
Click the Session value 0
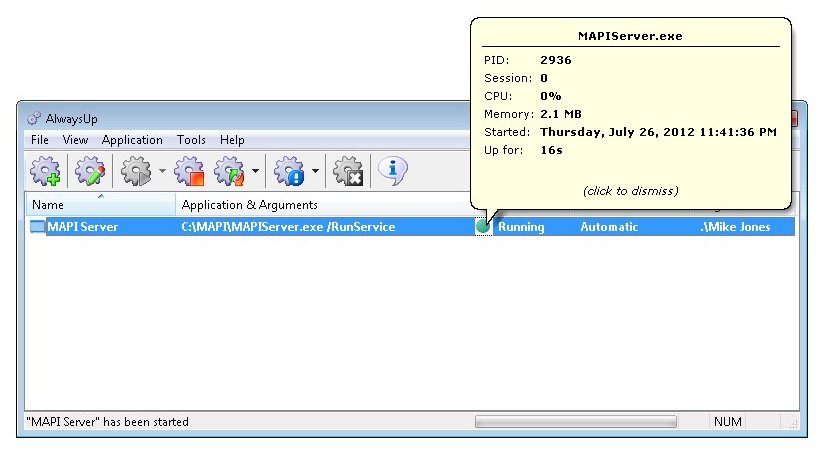coord(544,78)
